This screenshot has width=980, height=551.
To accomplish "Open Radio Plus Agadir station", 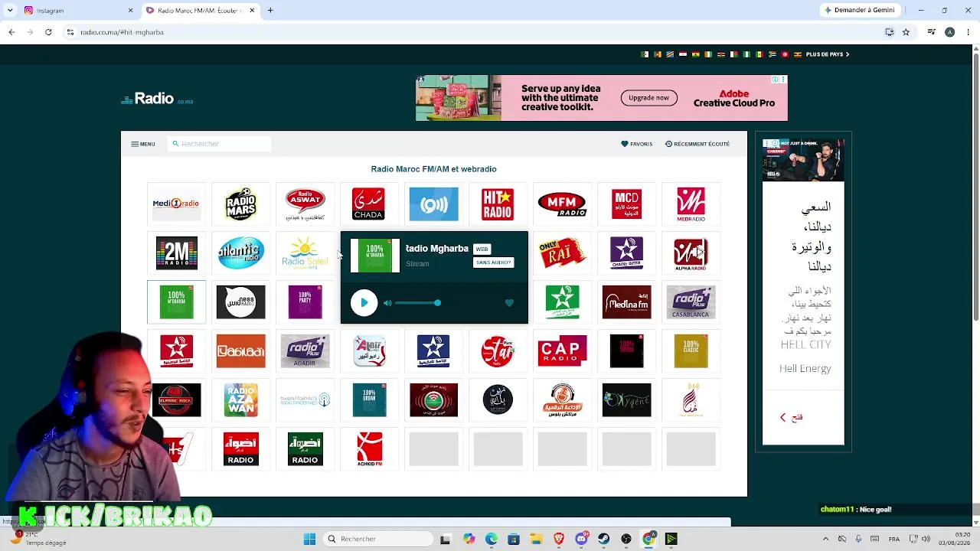I will [x=305, y=351].
